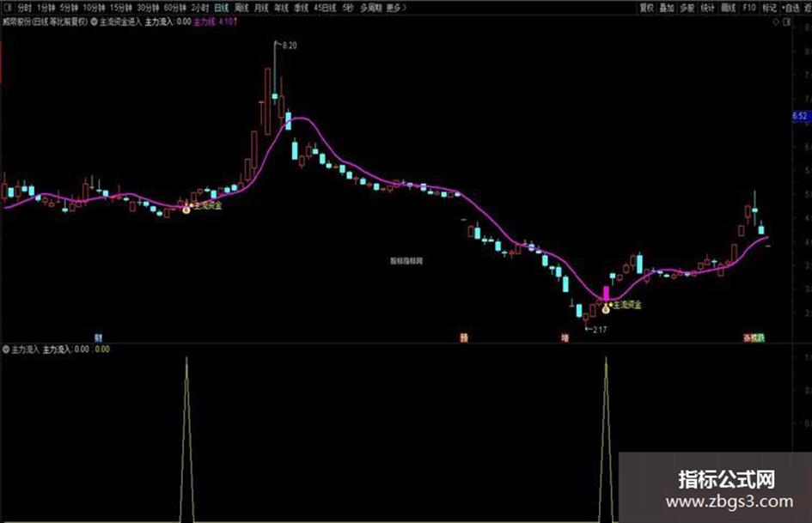Click 主力流入 sub-indicator name label
The width and height of the screenshot is (812, 523).
25,350
